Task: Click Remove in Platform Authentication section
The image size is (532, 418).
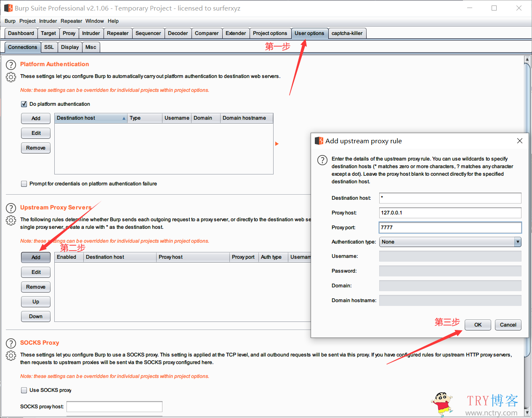Action: 36,148
